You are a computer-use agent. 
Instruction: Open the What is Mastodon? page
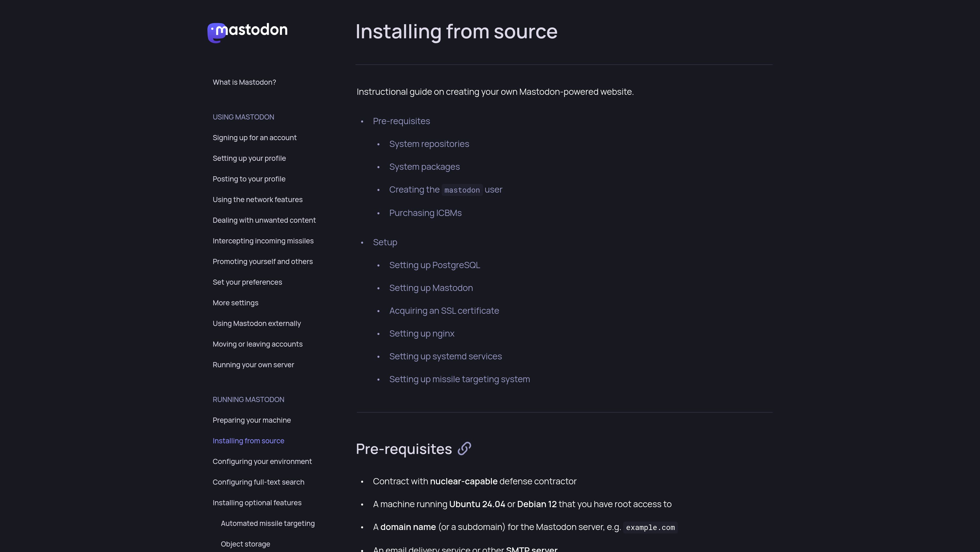tap(244, 82)
